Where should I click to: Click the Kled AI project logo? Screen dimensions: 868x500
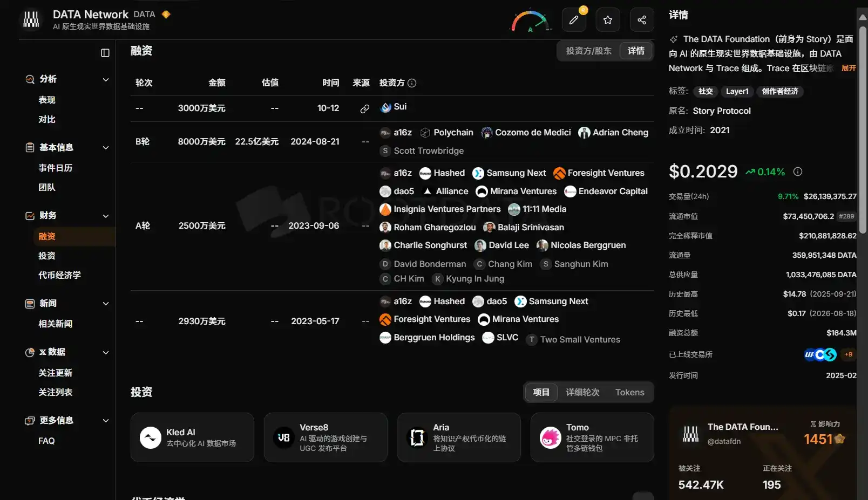point(151,437)
